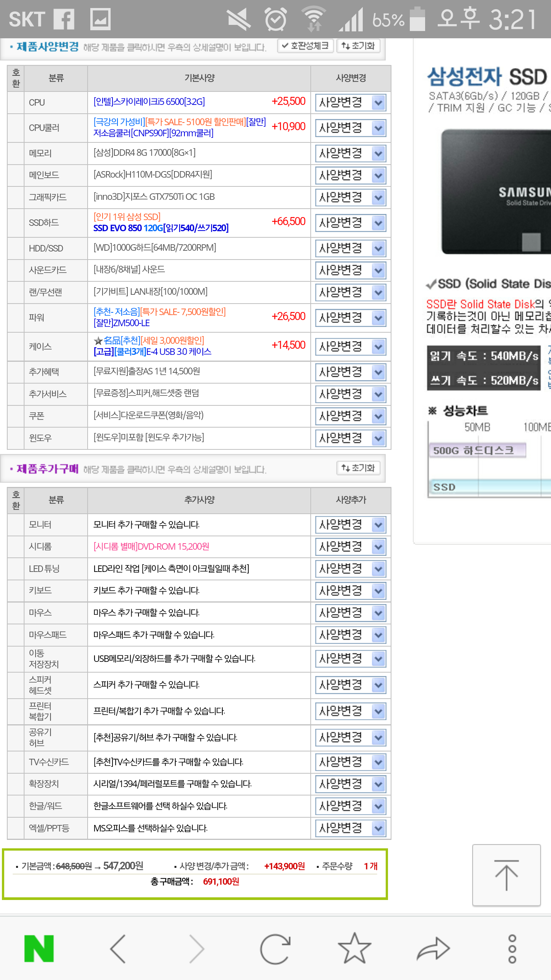Select the inno3D 지포스 GTX750Ti entry
The height and width of the screenshot is (980, 551).
[x=154, y=197]
